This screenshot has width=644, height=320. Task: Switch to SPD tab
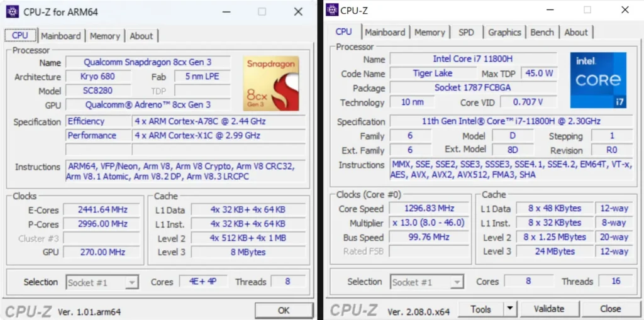click(466, 32)
